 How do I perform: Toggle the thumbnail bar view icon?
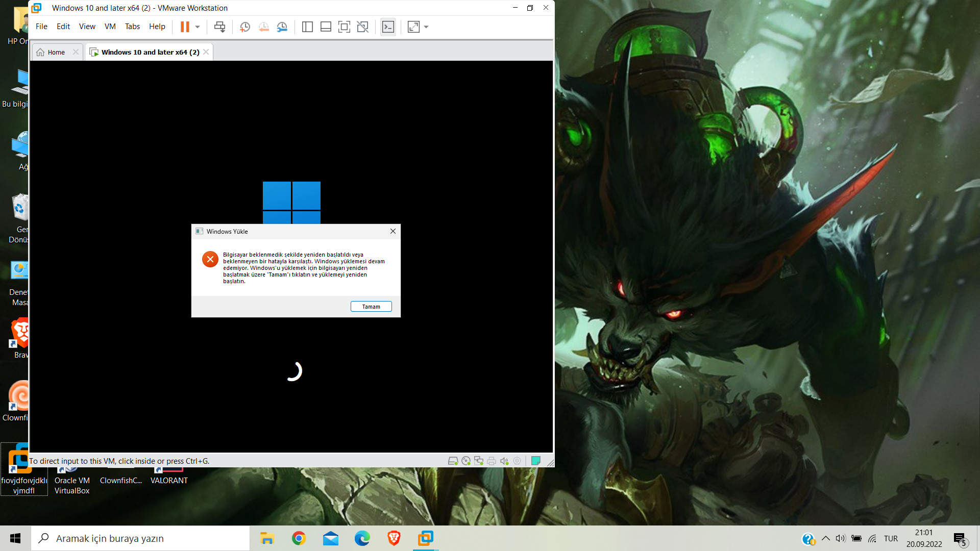(326, 27)
